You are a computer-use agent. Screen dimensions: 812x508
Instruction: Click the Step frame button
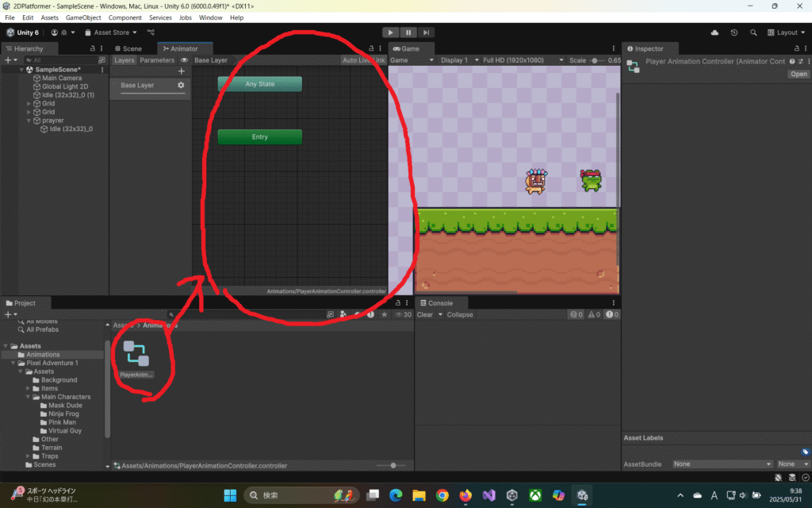(x=426, y=32)
